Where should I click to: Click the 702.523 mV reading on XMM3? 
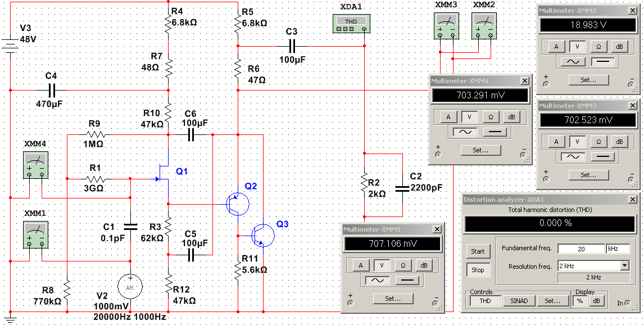[588, 120]
